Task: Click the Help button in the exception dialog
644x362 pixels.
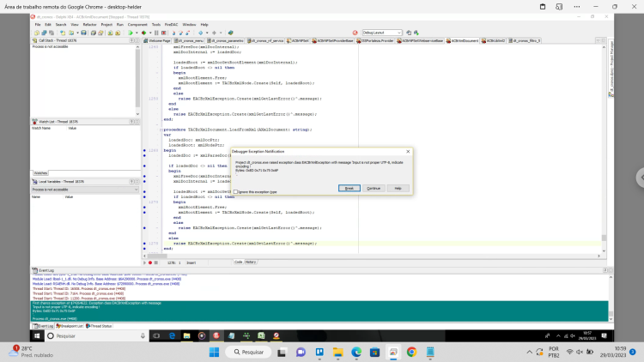Action: [x=398, y=188]
